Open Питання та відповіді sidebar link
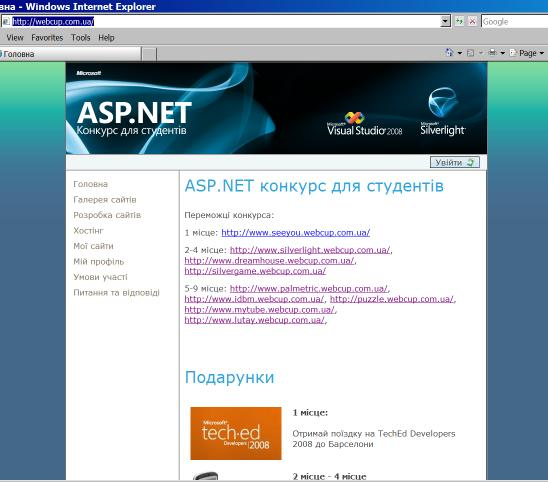This screenshot has width=548, height=482. point(116,293)
